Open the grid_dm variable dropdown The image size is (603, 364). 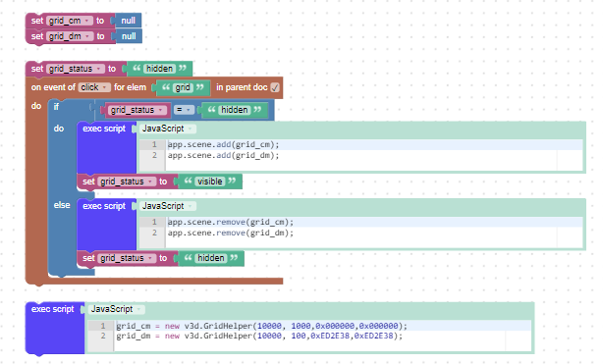(70, 36)
